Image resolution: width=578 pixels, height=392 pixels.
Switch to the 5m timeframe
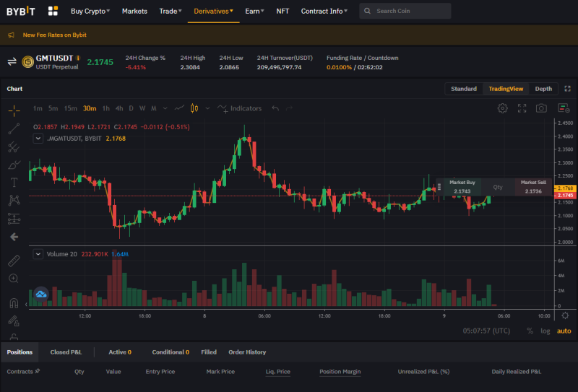pyautogui.click(x=53, y=108)
